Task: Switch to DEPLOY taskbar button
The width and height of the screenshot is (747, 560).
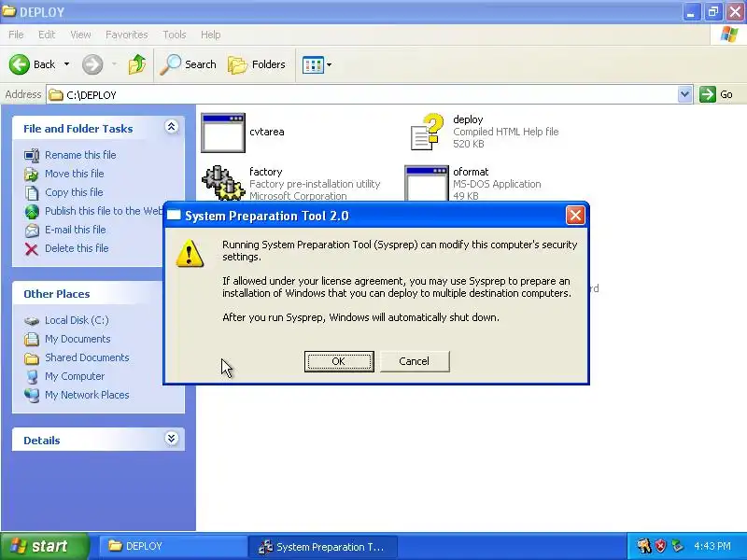Action: [173, 546]
